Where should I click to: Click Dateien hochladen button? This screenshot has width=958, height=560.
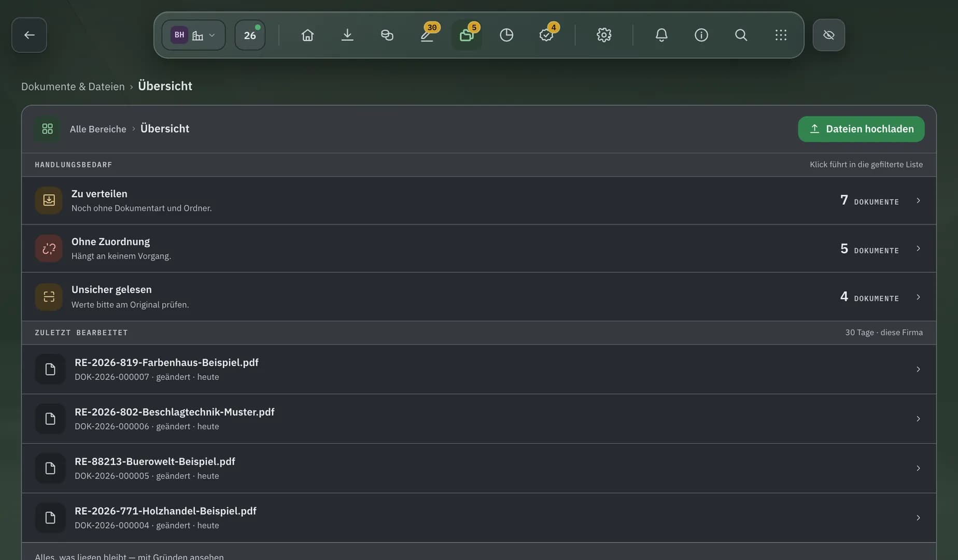[861, 129]
